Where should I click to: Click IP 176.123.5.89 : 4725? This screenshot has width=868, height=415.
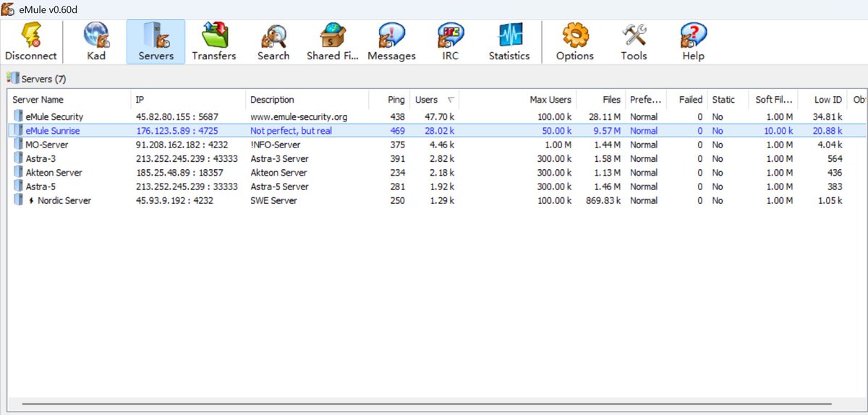click(x=177, y=131)
